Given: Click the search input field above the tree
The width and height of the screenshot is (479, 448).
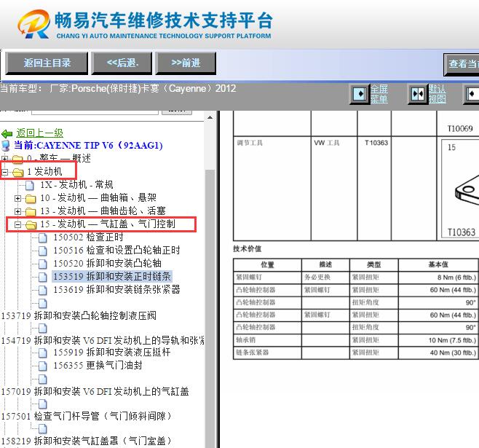Looking at the screenshot, I should coord(95,112).
